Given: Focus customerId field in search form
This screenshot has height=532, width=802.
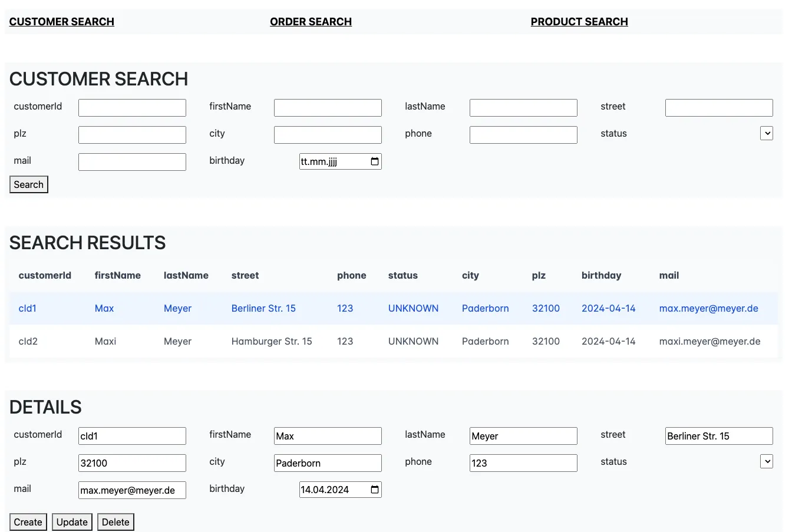Looking at the screenshot, I should [x=132, y=108].
